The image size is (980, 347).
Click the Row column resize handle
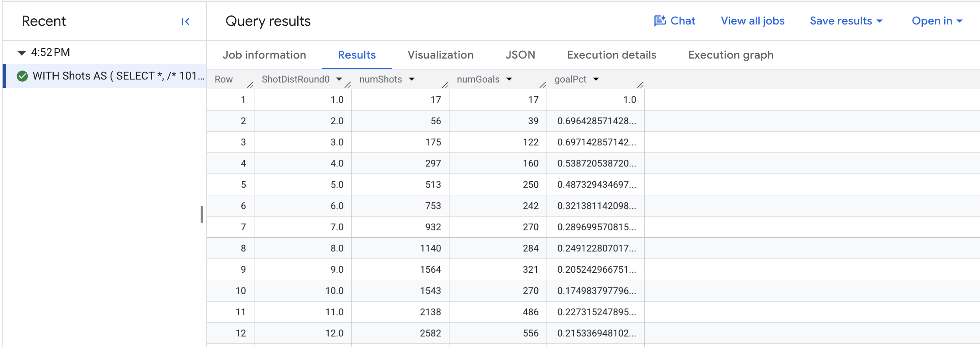point(250,84)
